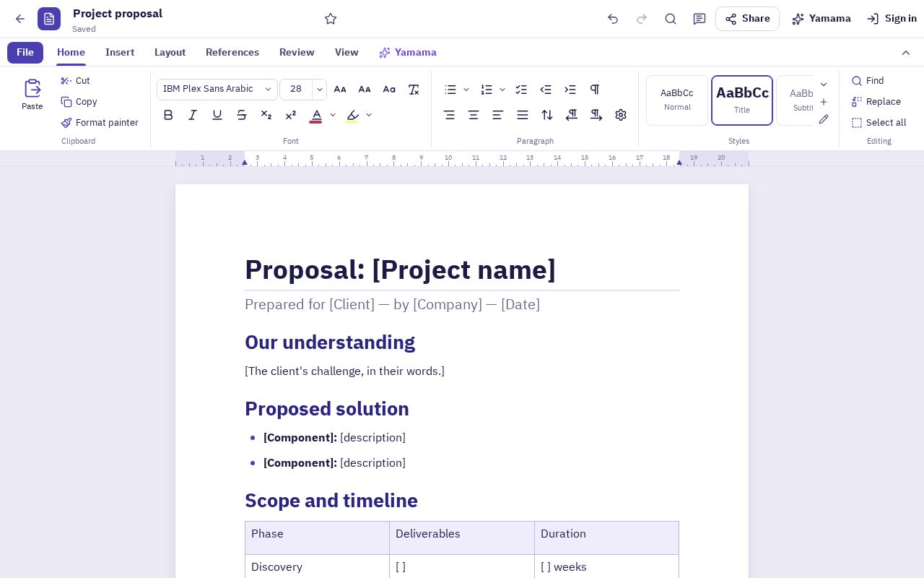Viewport: 924px width, 578px height.
Task: Expand the styles gallery
Action: [824, 85]
